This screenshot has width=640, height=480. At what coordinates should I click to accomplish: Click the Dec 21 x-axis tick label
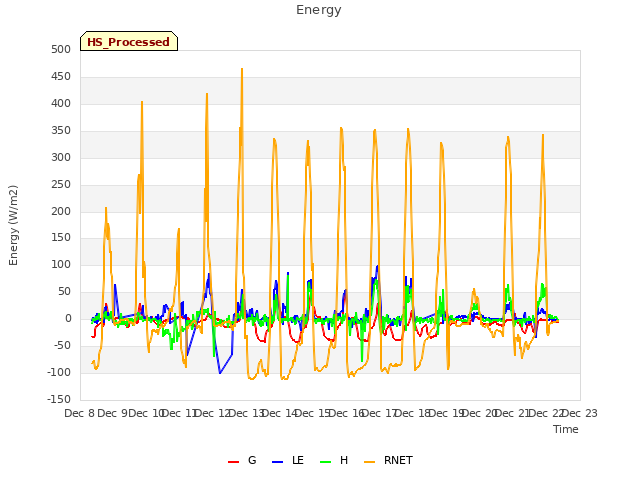point(513,413)
